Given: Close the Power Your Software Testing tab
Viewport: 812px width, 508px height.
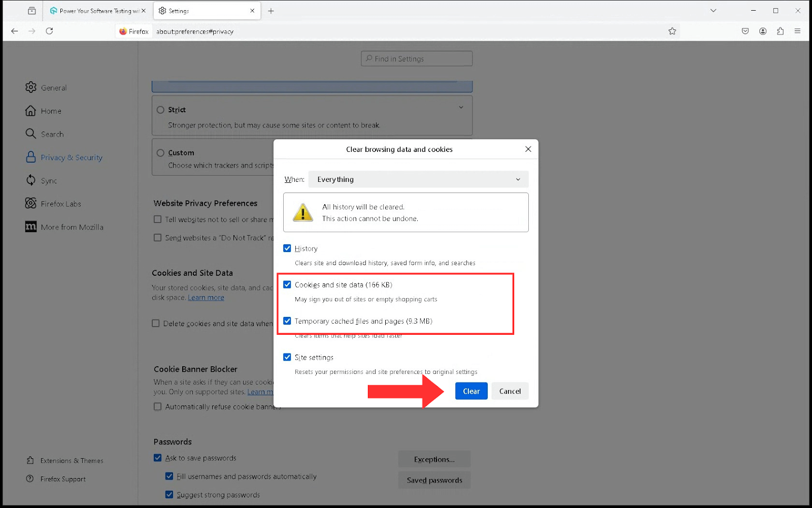Looking at the screenshot, I should click(x=144, y=11).
